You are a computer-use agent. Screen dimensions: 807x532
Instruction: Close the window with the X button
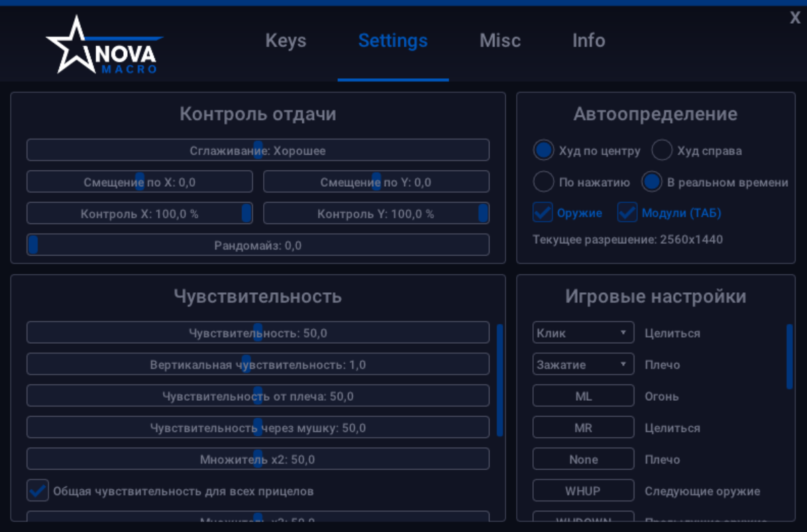795,18
